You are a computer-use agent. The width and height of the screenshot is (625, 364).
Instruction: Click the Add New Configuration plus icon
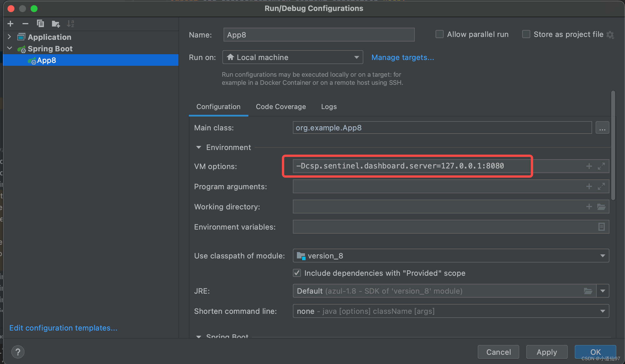click(11, 24)
